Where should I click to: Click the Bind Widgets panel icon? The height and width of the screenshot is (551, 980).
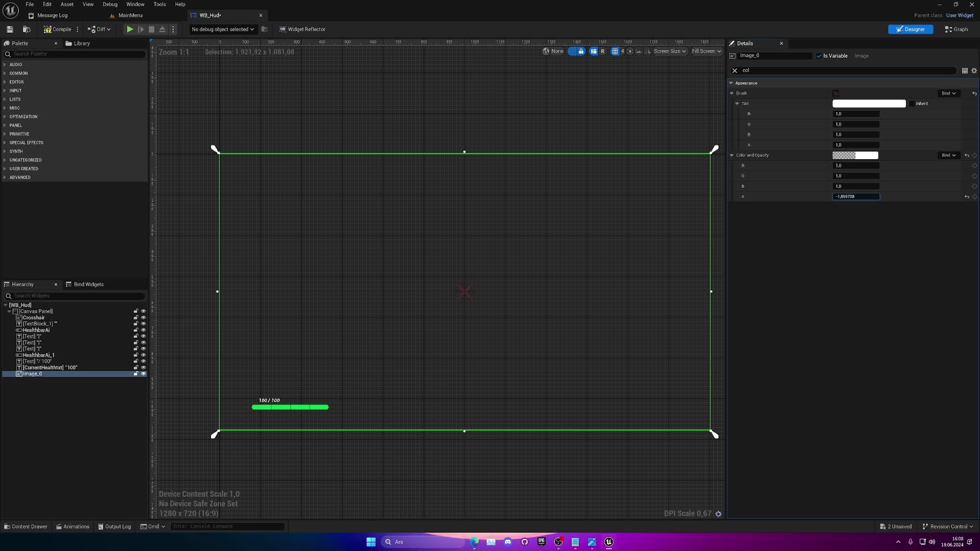point(68,283)
